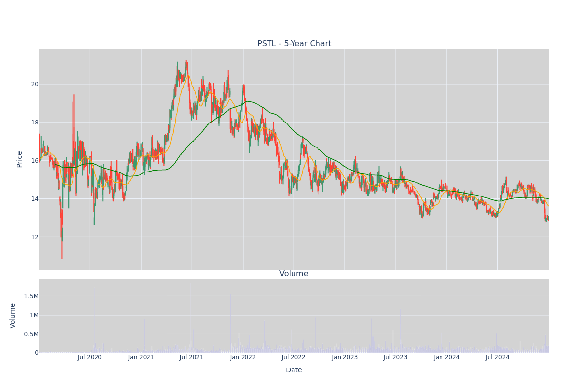Click the "Jul 2020" date tick label
Screen dimensions: 588x392
click(x=90, y=357)
